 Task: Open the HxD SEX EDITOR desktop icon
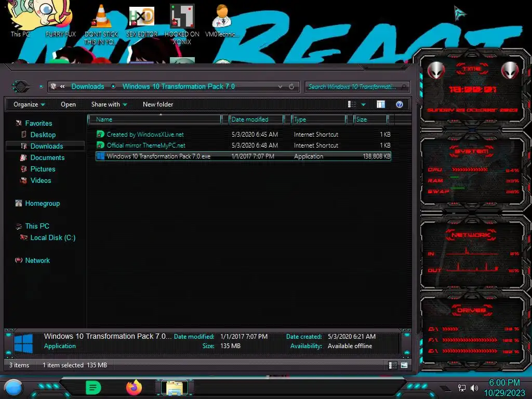(x=142, y=21)
